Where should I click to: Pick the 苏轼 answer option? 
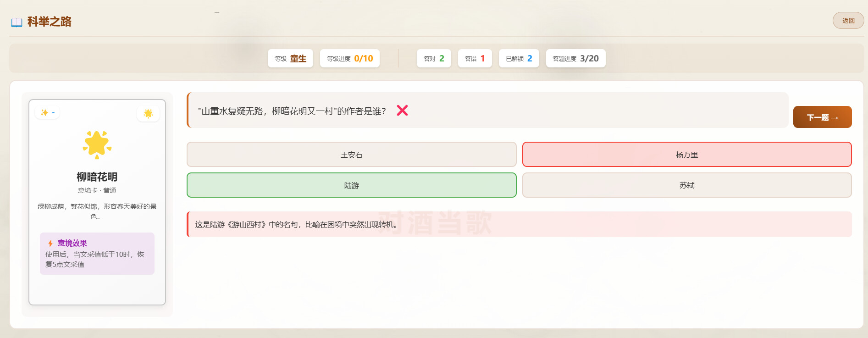pyautogui.click(x=686, y=185)
